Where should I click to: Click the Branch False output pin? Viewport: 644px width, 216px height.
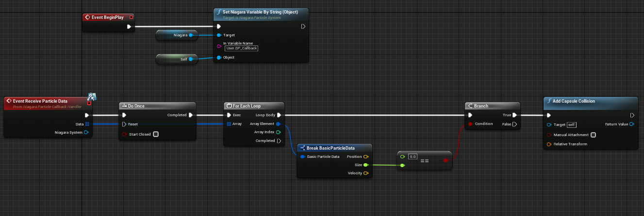[x=515, y=124]
